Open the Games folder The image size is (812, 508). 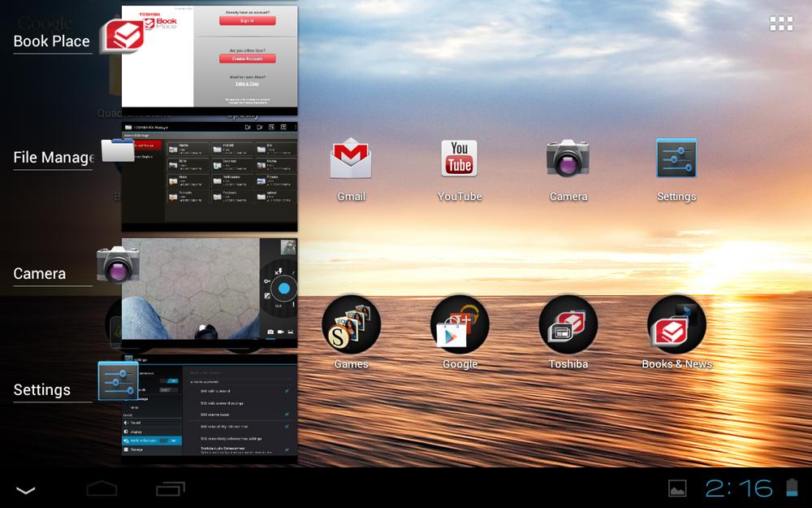[351, 324]
